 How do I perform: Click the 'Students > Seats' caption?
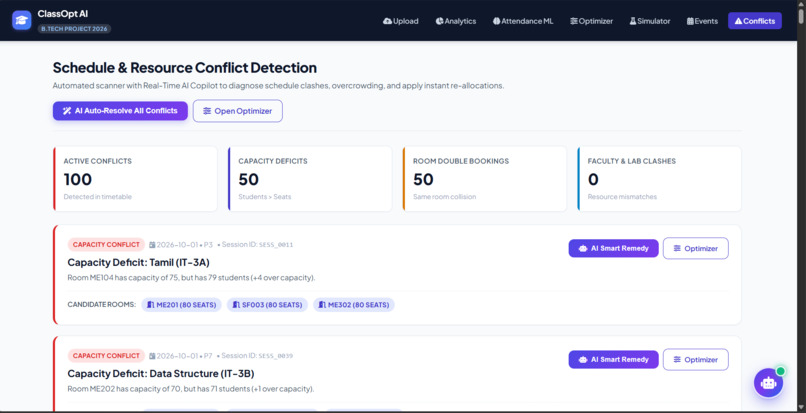tap(264, 196)
